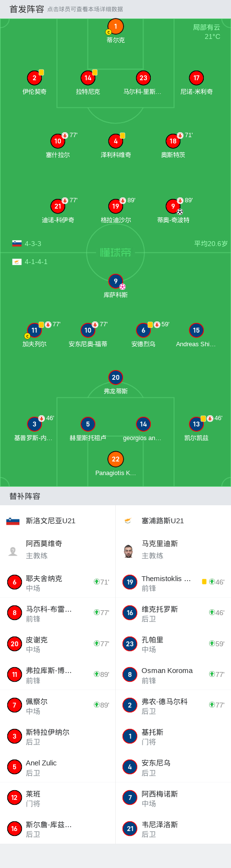This screenshot has height=868, width=231.
Task: Click 塞浦路斯U21 team name header
Action: (162, 521)
